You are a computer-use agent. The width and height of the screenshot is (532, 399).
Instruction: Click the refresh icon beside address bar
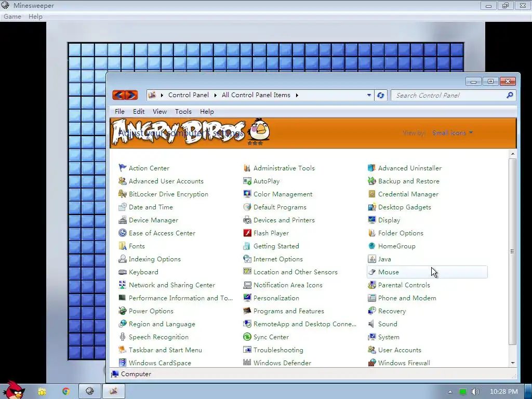tap(380, 96)
